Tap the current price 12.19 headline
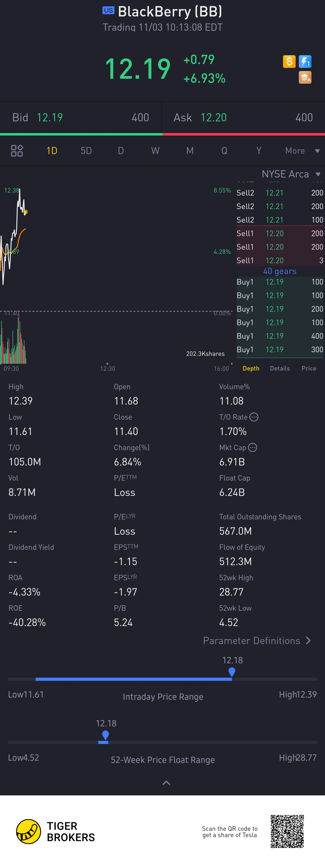Image resolution: width=325 pixels, height=868 pixels. tap(138, 69)
